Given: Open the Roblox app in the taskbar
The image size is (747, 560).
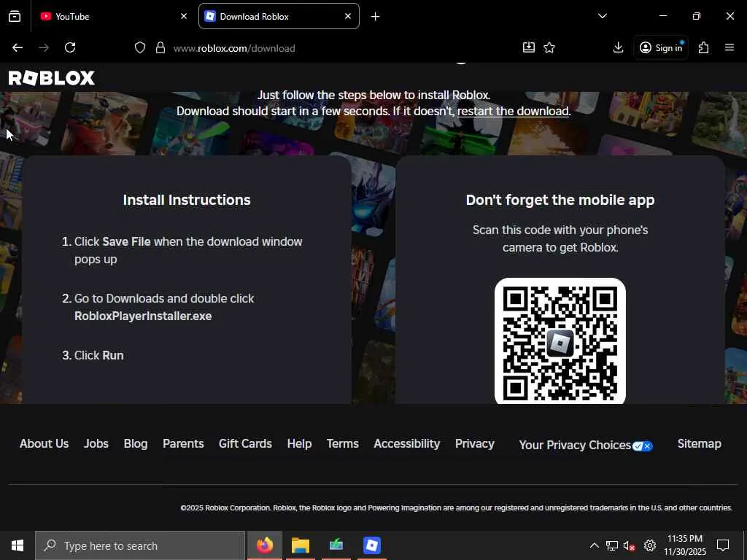Looking at the screenshot, I should 371,545.
